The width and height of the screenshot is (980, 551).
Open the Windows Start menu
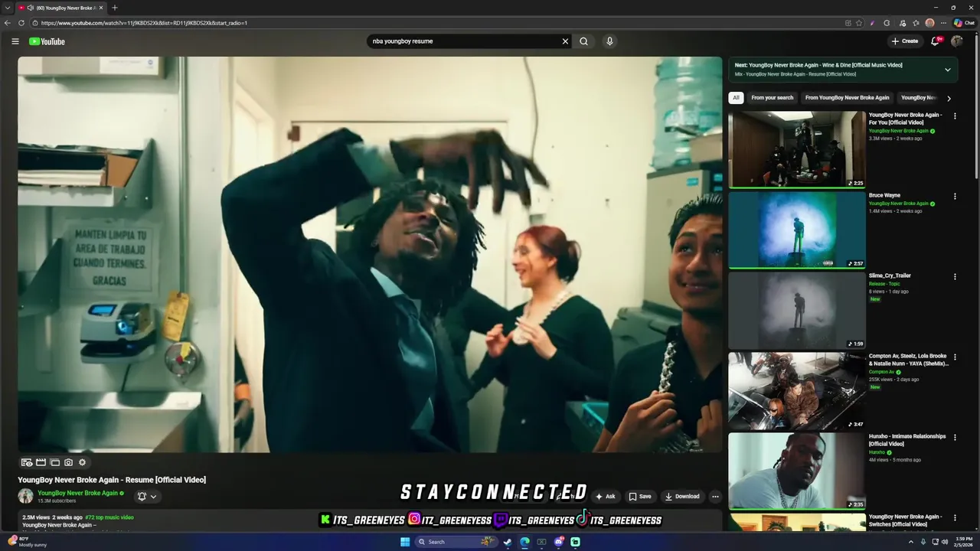click(x=405, y=542)
